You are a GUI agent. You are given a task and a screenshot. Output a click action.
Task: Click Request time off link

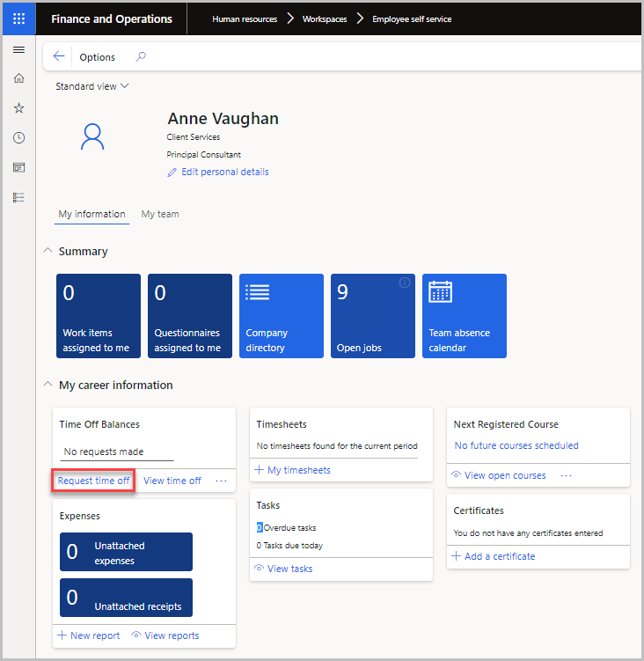point(93,481)
